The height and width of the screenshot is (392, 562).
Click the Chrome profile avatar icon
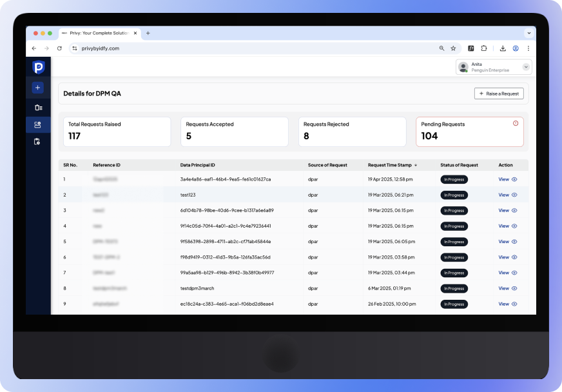[x=515, y=48]
